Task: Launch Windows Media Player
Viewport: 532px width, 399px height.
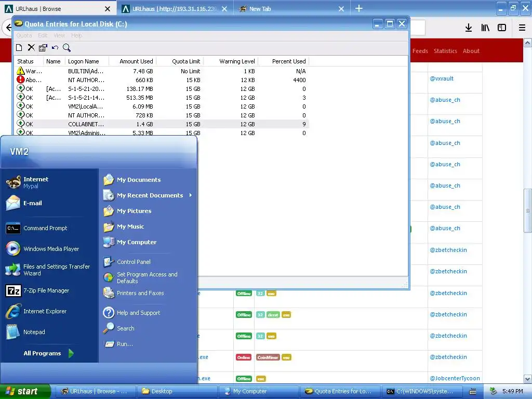Action: pos(43,249)
